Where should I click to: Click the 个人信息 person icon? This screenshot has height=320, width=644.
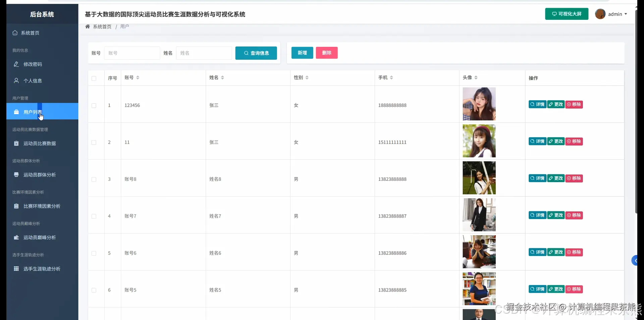[x=16, y=81]
